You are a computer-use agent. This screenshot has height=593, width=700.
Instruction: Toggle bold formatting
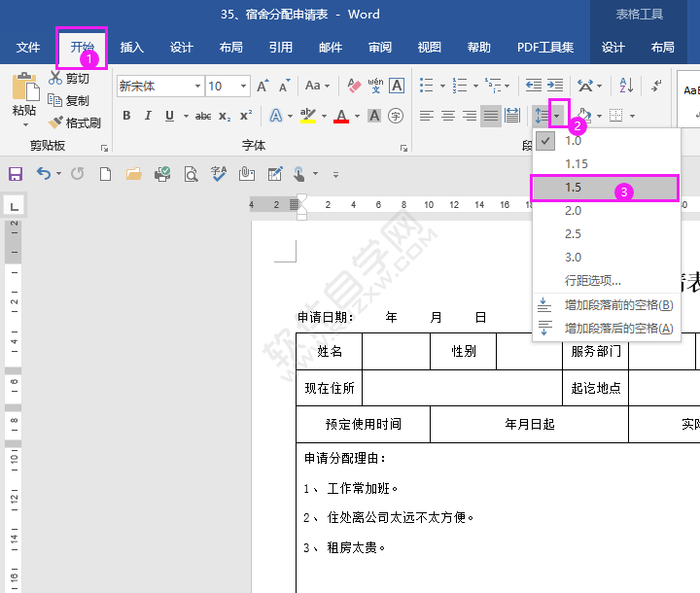126,116
